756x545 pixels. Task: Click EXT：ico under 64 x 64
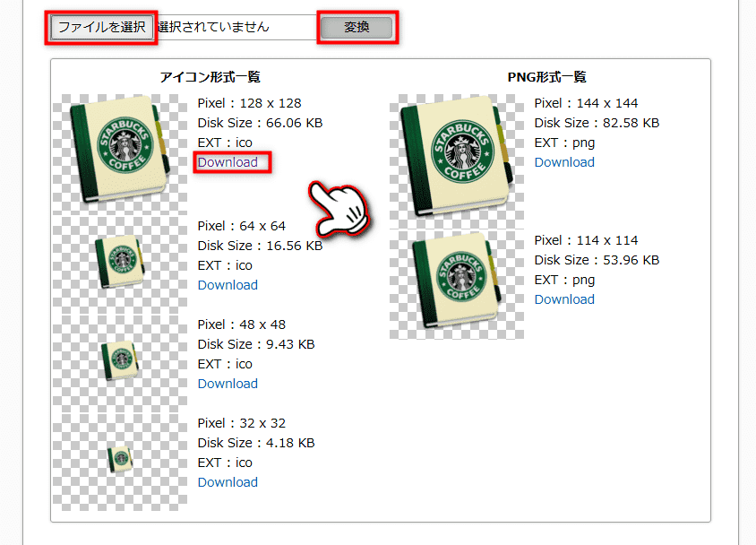(x=225, y=265)
